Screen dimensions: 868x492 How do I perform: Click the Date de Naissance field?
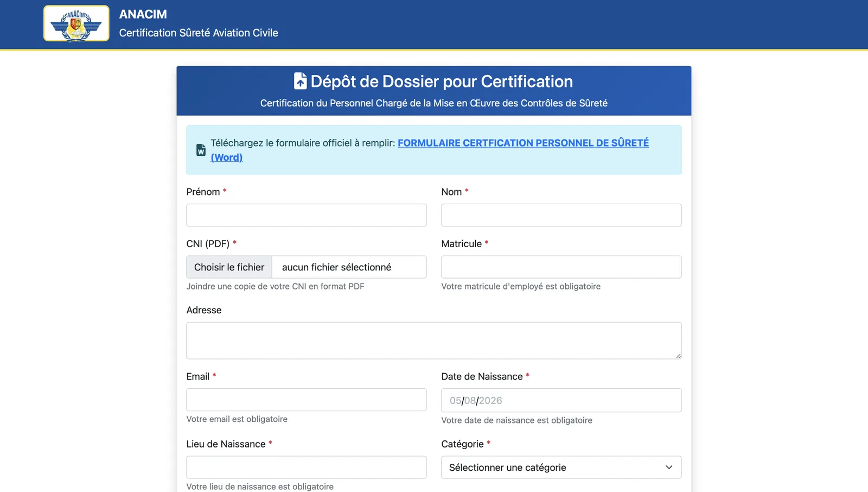561,400
